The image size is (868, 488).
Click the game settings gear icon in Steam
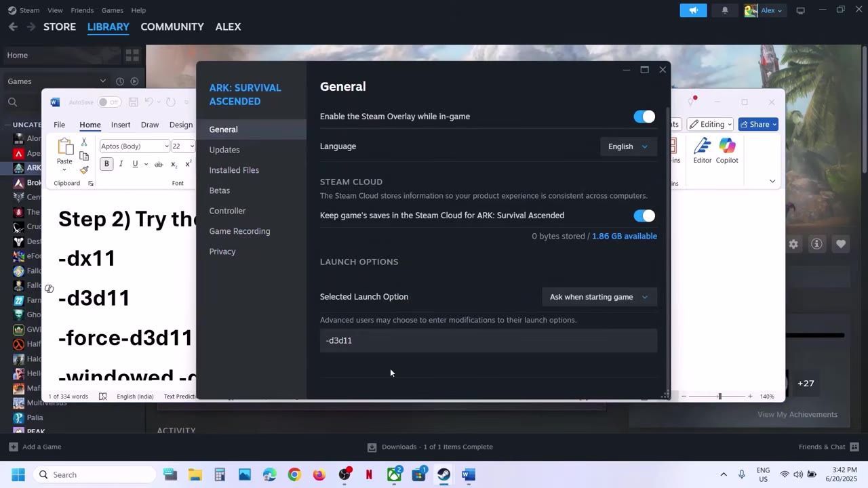pyautogui.click(x=793, y=244)
